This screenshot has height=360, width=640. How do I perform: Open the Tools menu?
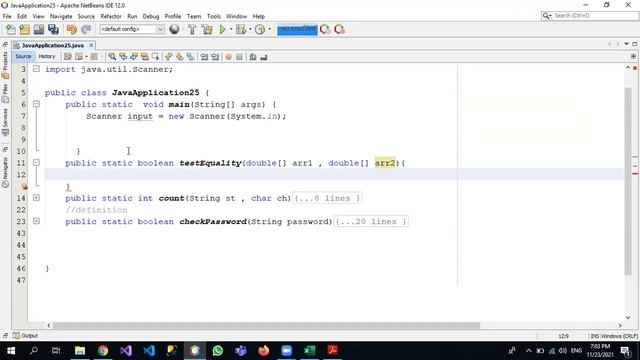tap(213, 16)
